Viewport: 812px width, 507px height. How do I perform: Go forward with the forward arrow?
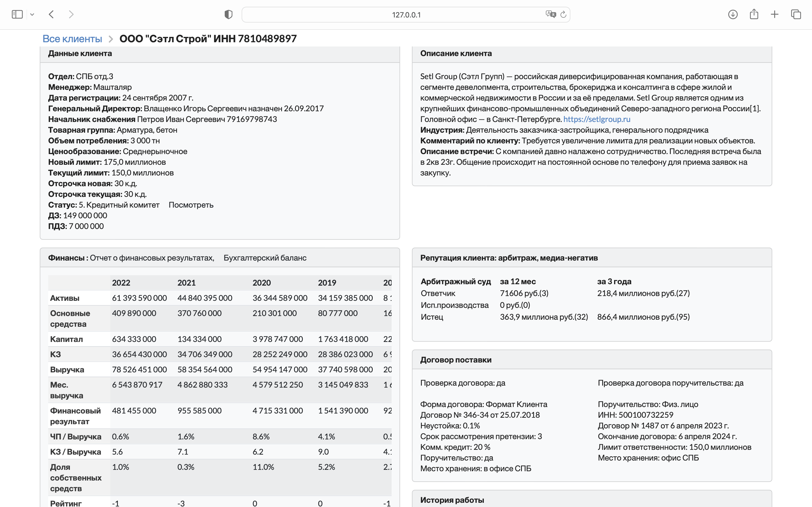(71, 14)
